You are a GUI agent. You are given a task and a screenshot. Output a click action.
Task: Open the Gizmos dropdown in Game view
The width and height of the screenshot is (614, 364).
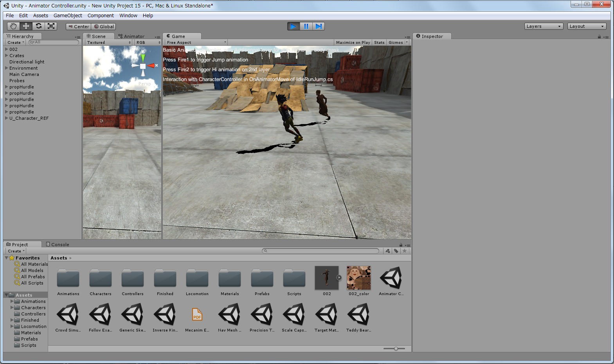coord(398,42)
